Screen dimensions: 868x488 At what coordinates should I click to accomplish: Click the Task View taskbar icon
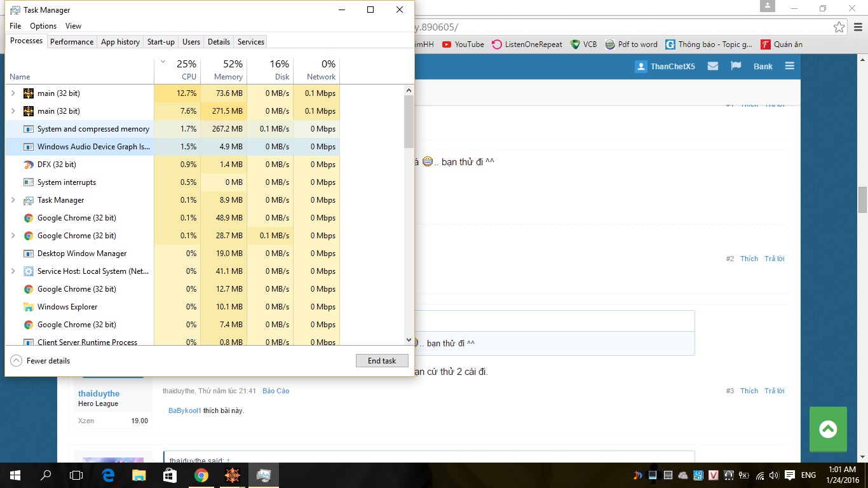(x=76, y=475)
